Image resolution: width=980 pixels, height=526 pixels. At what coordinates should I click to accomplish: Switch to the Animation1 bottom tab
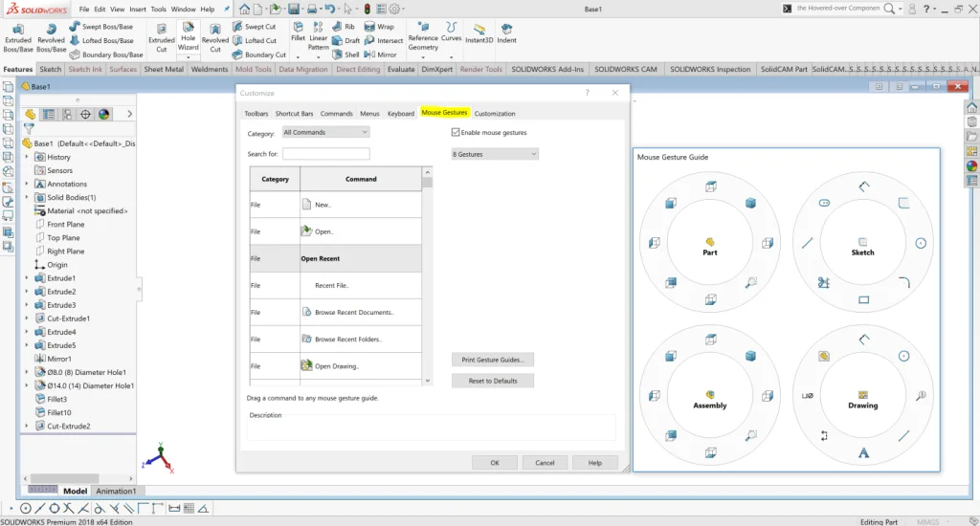coord(116,491)
